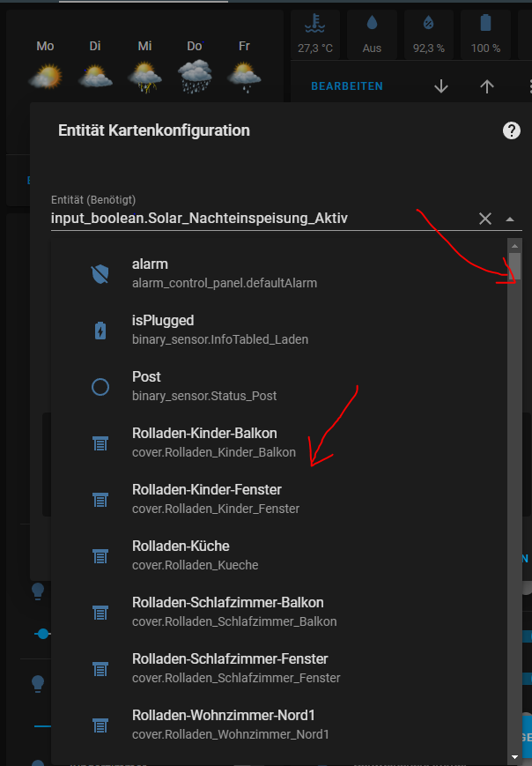Click the light bulb icon in the left sidebar
Viewport: 532px width, 766px height.
tap(37, 591)
